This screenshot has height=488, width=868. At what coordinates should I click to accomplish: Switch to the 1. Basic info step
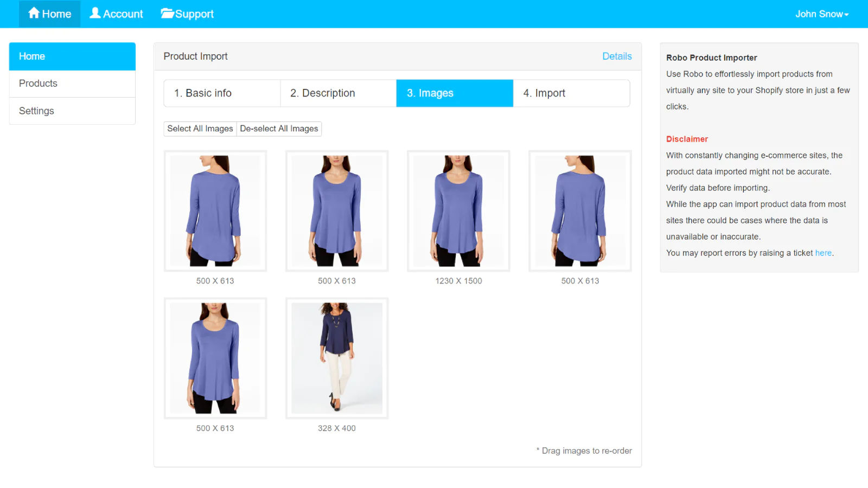222,93
